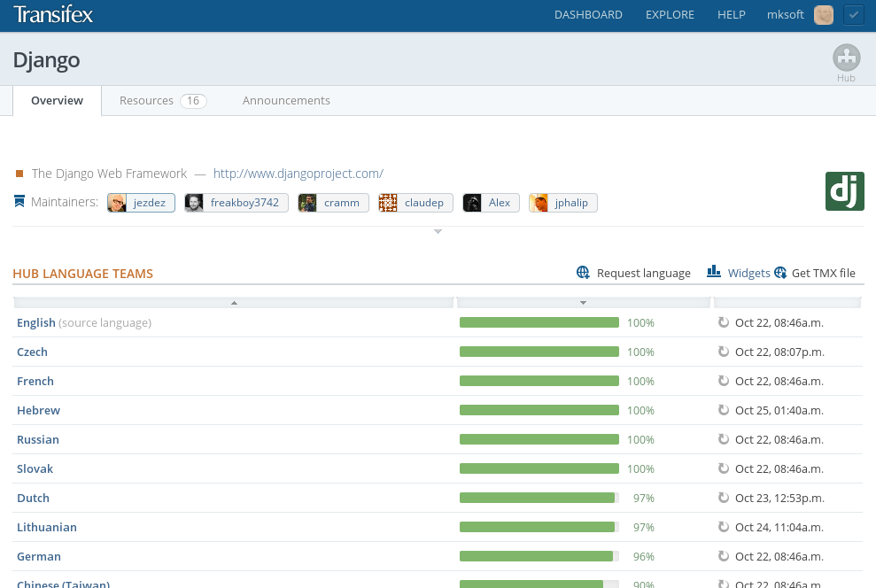876x588 pixels.
Task: Open djangoproject.com link
Action: (x=298, y=174)
